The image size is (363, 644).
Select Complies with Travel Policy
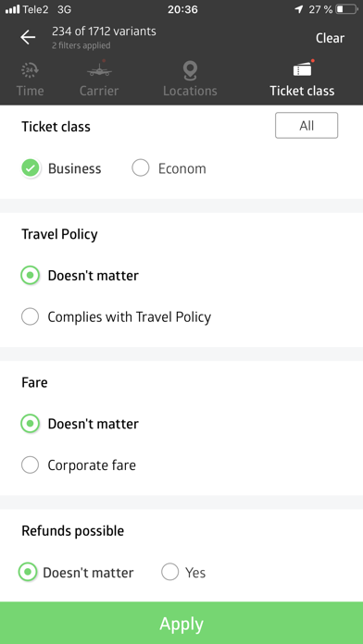30,316
